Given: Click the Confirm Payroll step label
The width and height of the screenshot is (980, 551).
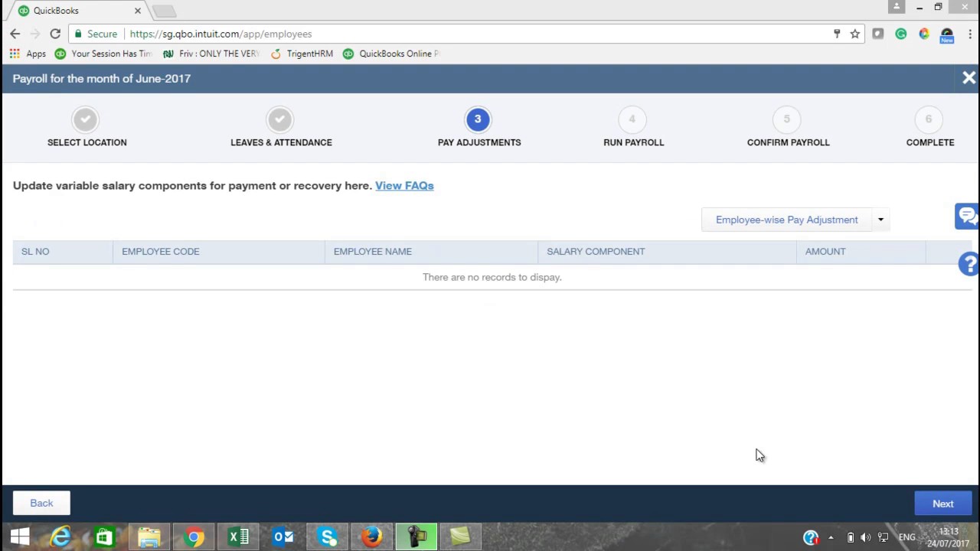Looking at the screenshot, I should (788, 142).
